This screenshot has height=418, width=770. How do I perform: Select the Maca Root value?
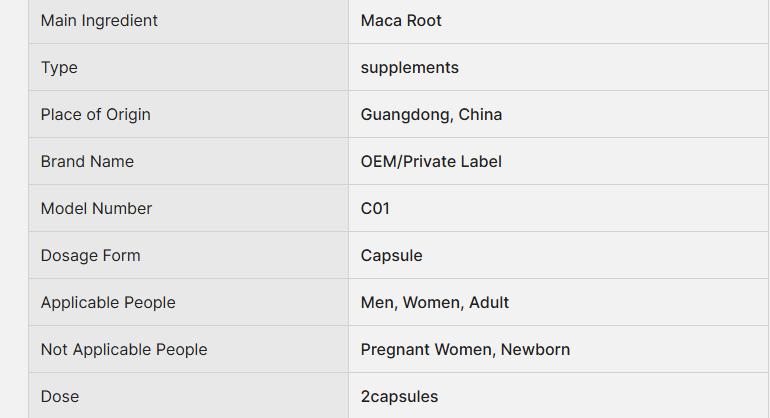[401, 21]
